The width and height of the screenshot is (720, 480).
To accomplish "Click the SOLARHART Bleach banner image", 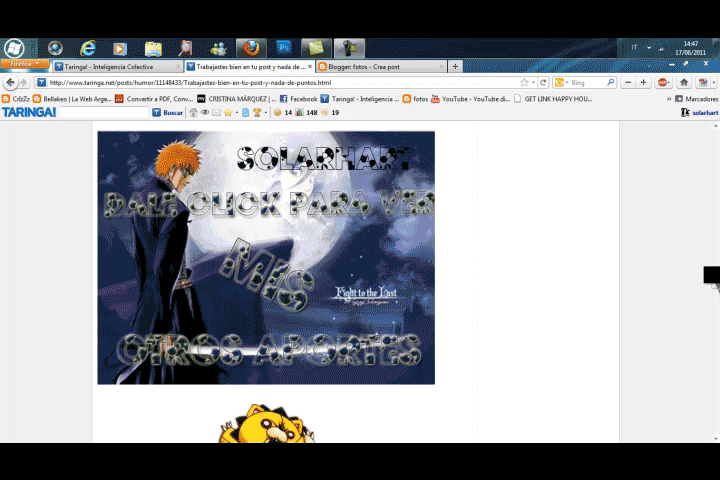I will pos(266,258).
